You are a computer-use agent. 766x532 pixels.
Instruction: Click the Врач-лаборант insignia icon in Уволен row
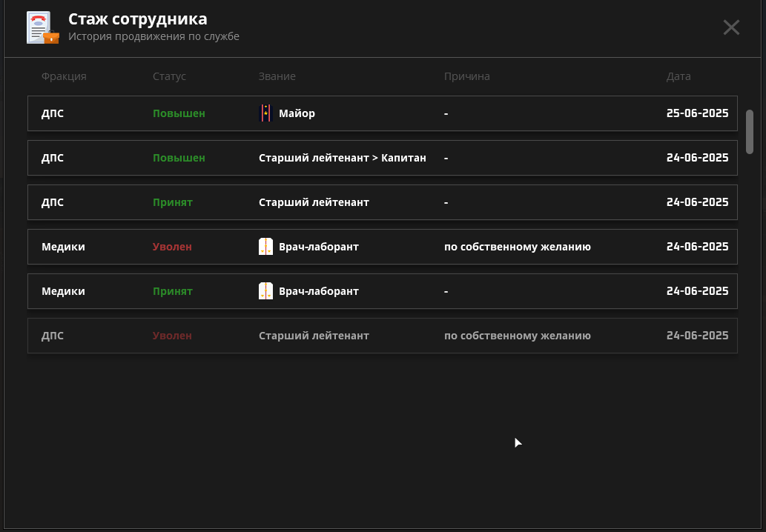click(x=265, y=247)
